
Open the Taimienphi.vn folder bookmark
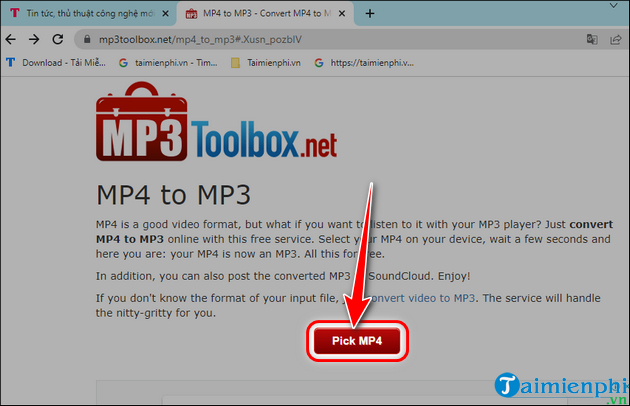click(266, 63)
